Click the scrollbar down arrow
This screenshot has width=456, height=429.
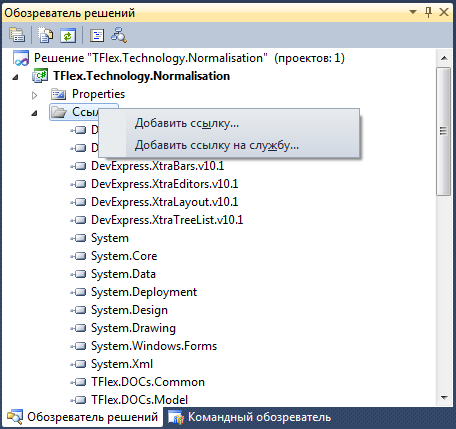click(444, 397)
